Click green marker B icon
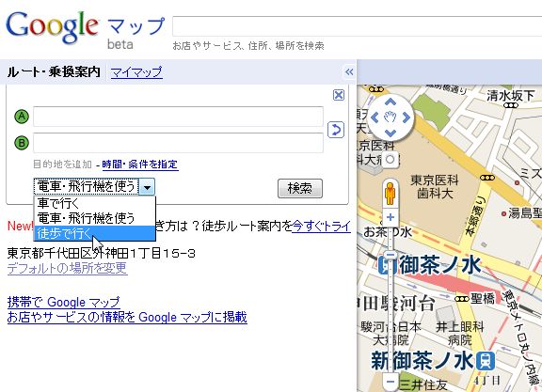The width and height of the screenshot is (542, 392). (x=22, y=143)
